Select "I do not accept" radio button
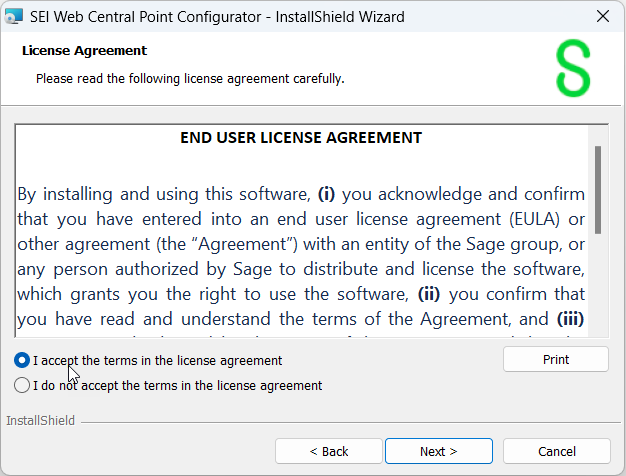Viewport: 626px width, 476px height. click(x=22, y=385)
